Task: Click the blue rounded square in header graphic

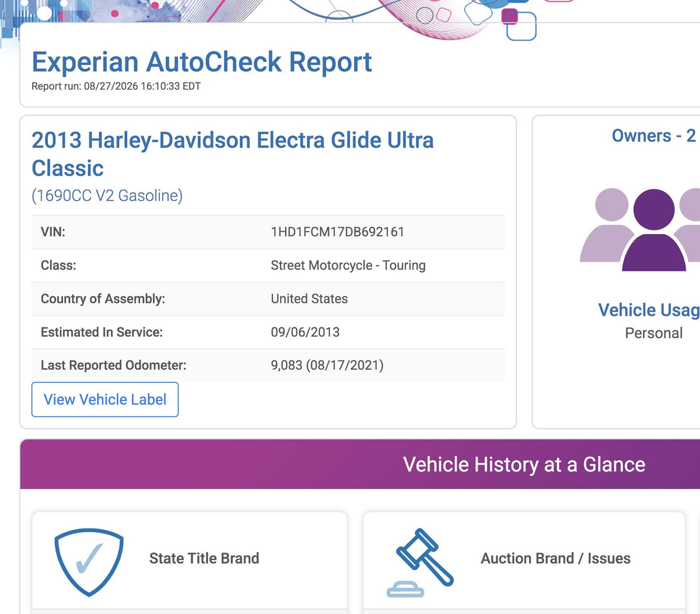Action: [x=521, y=26]
